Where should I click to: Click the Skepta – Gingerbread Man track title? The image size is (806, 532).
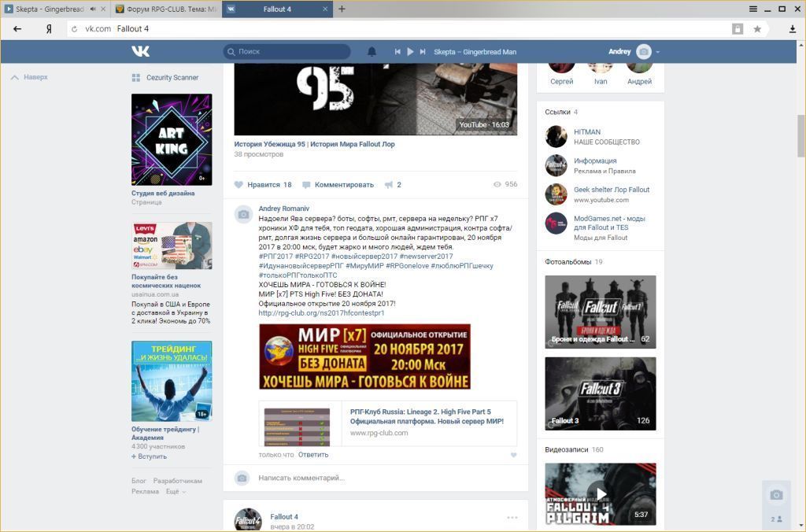[475, 52]
